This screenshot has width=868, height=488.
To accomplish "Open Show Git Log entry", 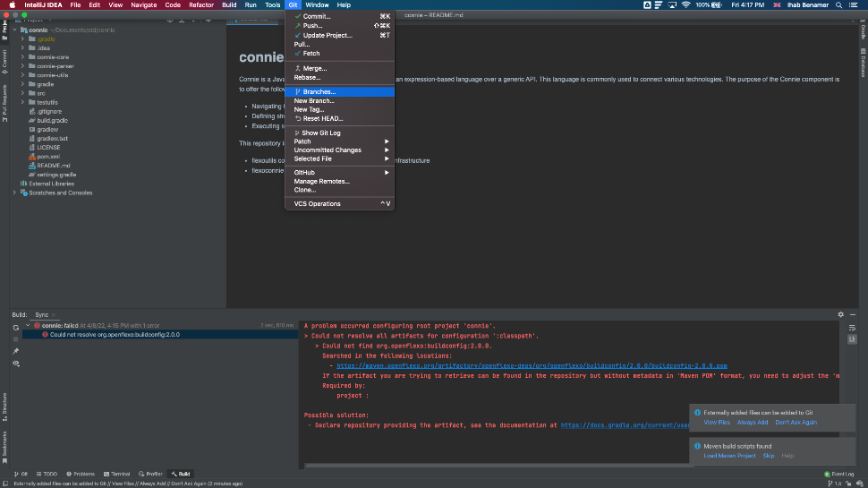I will [339, 133].
